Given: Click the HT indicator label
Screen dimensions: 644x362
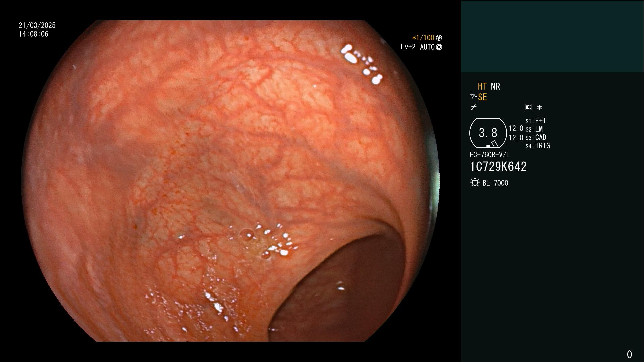Looking at the screenshot, I should [482, 86].
